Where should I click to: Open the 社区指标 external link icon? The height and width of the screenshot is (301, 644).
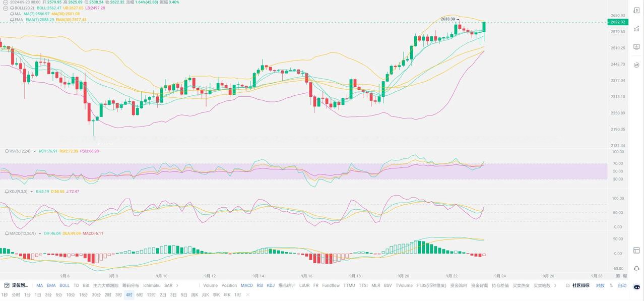point(568,285)
